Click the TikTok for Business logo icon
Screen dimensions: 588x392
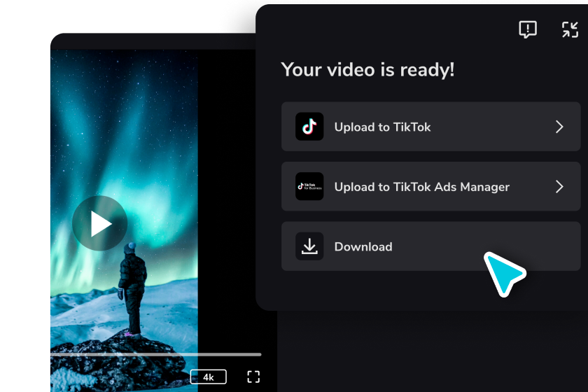click(309, 186)
